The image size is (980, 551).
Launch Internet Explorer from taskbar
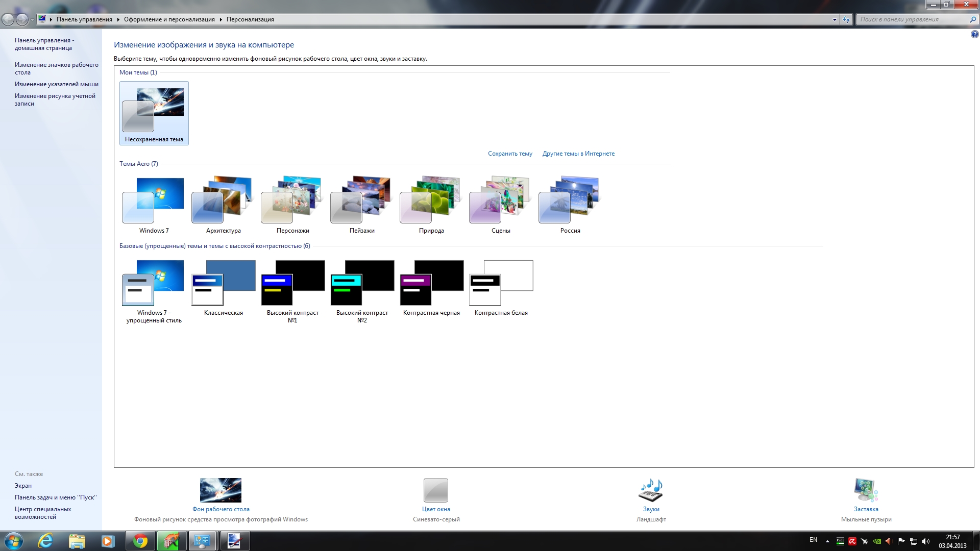pos(45,541)
